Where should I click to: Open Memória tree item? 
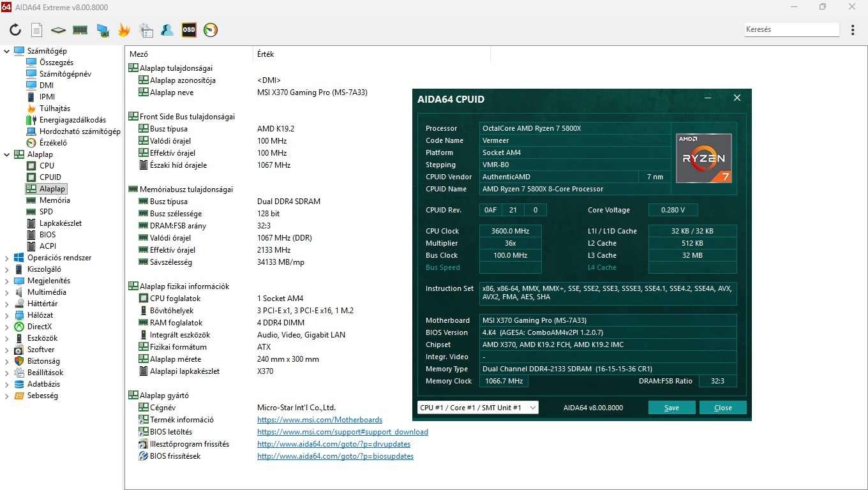point(54,200)
